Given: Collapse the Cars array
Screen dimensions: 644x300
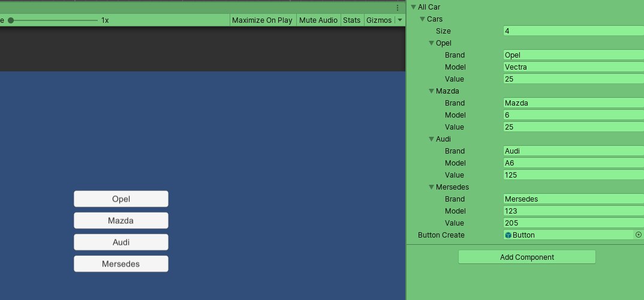Looking at the screenshot, I should (422, 19).
